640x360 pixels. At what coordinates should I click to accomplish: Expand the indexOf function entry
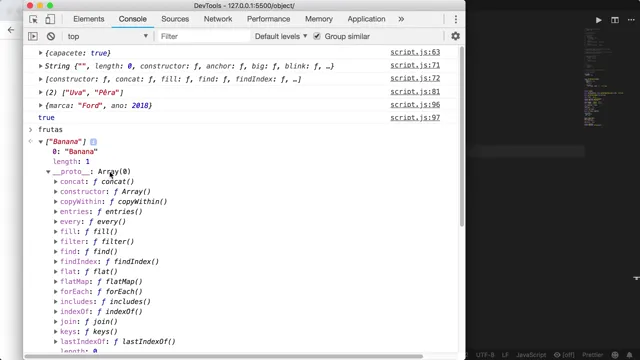pyautogui.click(x=56, y=312)
